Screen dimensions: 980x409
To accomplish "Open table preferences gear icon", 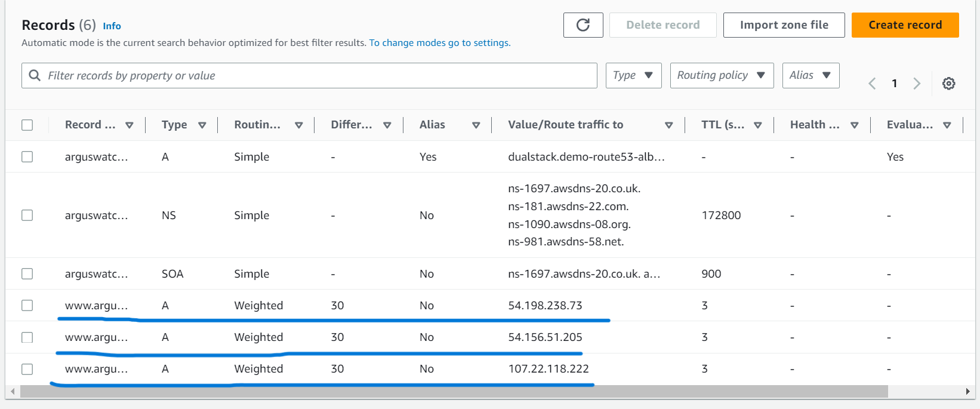I will pos(948,84).
